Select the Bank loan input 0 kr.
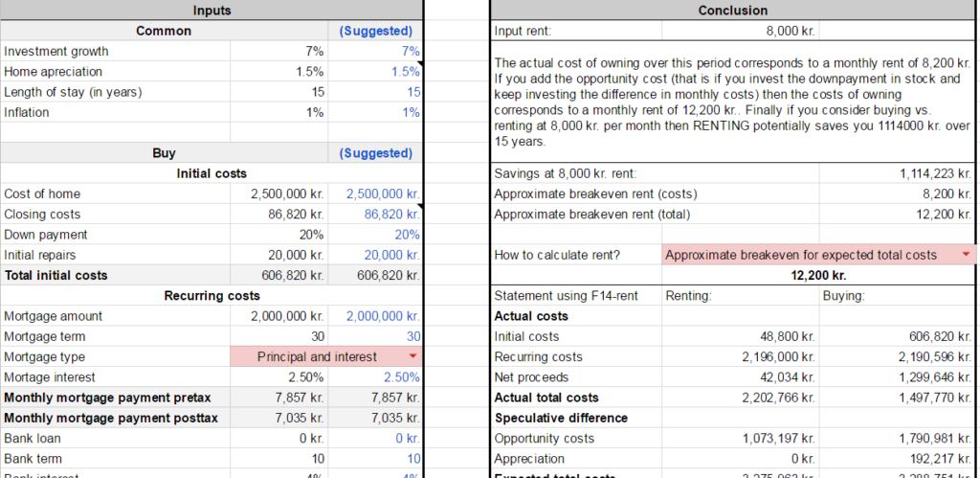This screenshot has height=478, width=980. click(278, 438)
